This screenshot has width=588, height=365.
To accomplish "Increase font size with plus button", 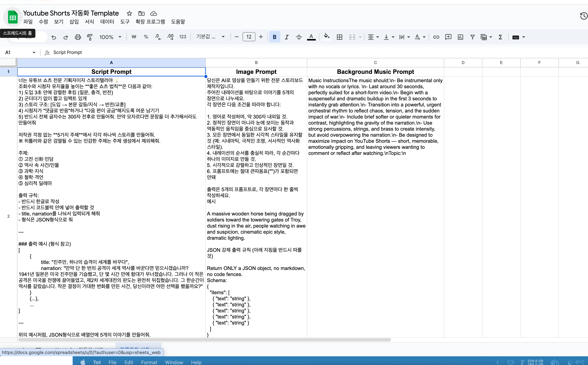I will coord(261,37).
